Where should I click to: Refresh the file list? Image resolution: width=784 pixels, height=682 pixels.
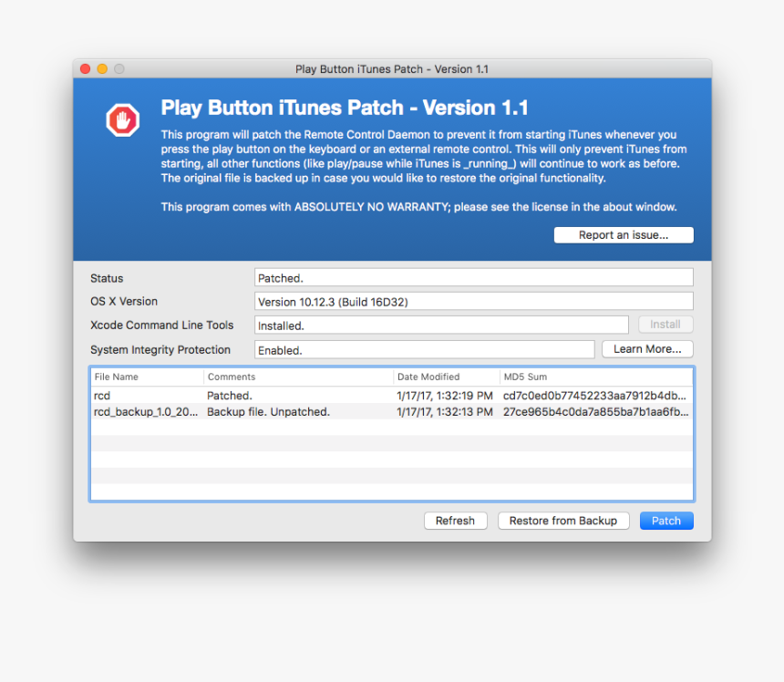click(x=455, y=521)
